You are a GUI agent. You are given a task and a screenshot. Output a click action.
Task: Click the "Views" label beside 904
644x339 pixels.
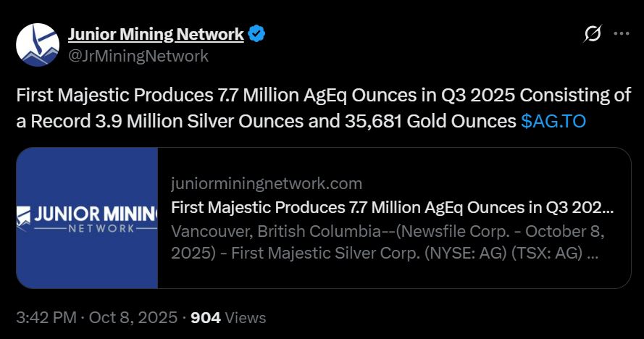[x=246, y=317]
